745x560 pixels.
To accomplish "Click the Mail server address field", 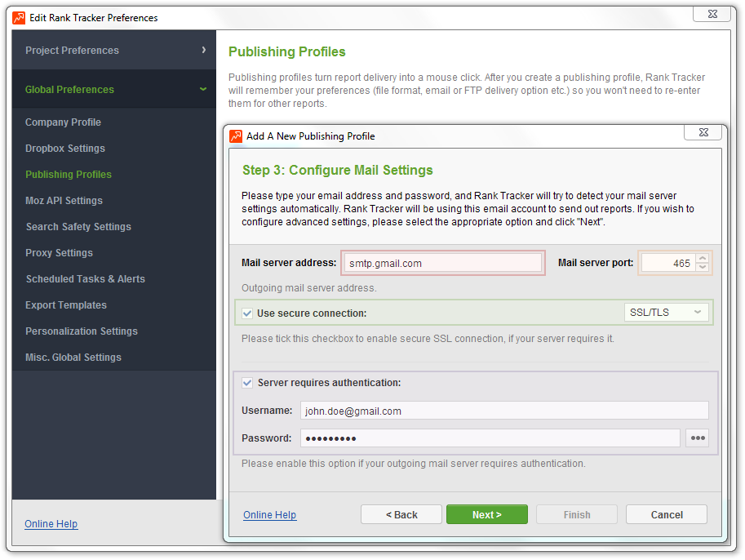I will point(443,263).
